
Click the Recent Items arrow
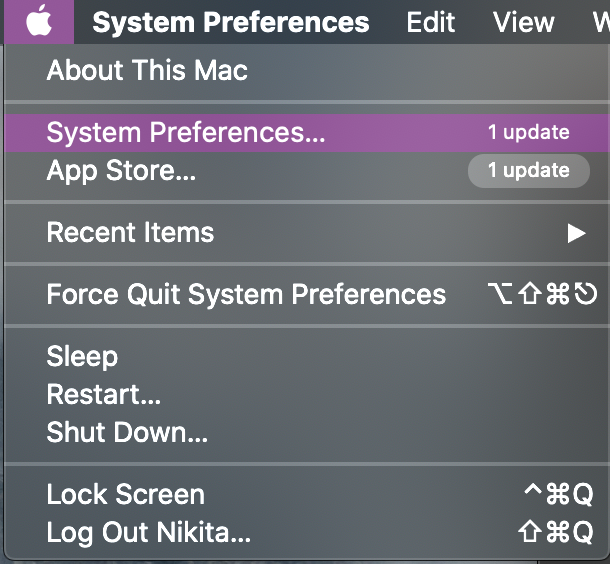[x=576, y=233]
